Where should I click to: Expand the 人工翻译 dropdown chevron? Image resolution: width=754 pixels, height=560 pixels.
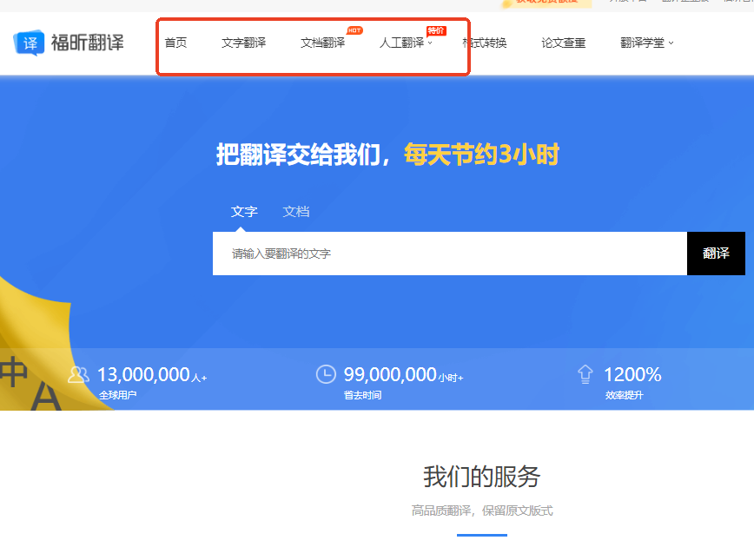point(430,43)
